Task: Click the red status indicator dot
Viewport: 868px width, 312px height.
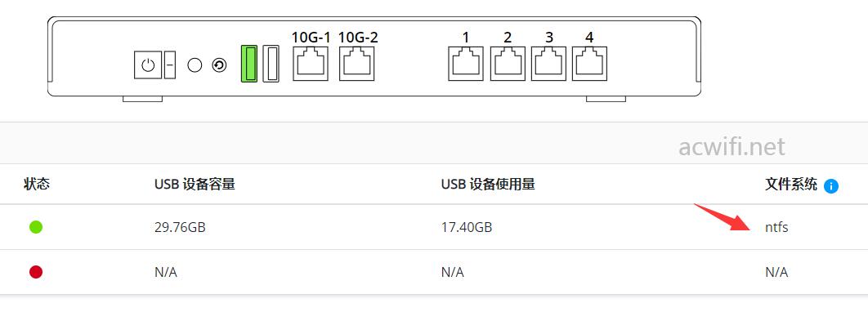Action: pos(36,272)
